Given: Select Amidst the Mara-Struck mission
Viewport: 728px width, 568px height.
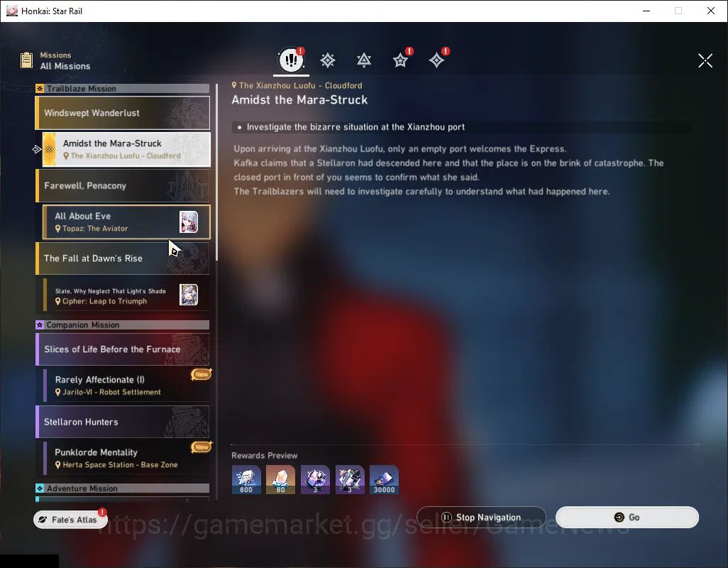Looking at the screenshot, I should click(126, 149).
